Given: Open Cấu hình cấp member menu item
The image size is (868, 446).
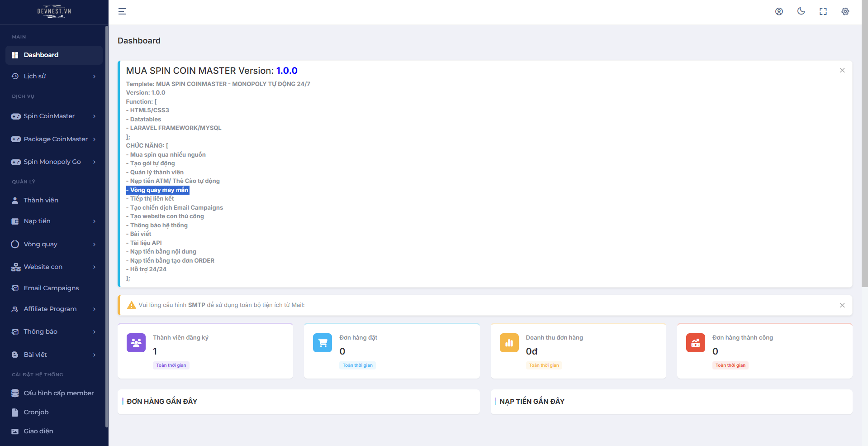Looking at the screenshot, I should [x=54, y=393].
